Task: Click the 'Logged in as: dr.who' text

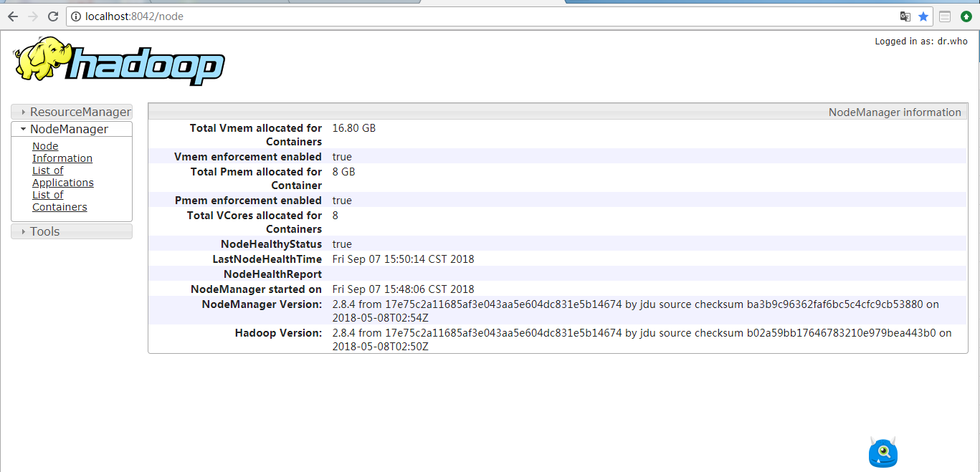Action: pyautogui.click(x=921, y=42)
